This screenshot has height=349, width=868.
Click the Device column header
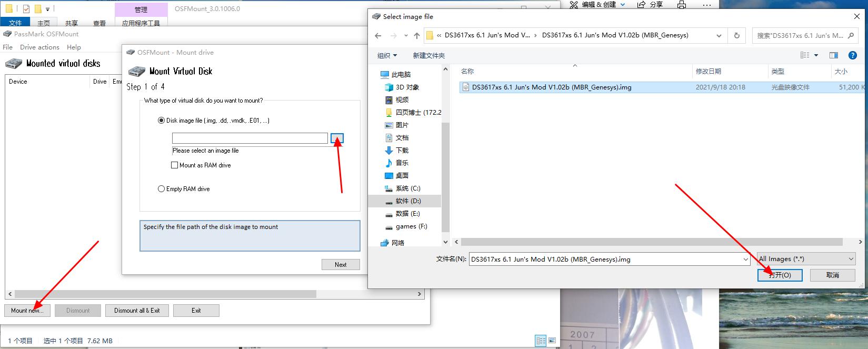pyautogui.click(x=48, y=82)
